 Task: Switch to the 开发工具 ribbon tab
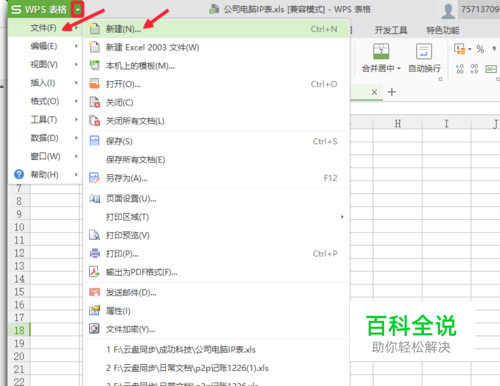point(391,30)
